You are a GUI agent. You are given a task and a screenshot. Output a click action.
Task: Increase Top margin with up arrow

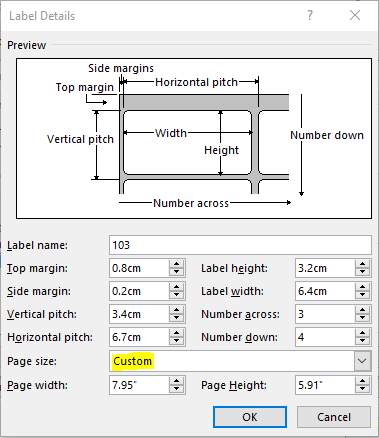pyautogui.click(x=176, y=264)
